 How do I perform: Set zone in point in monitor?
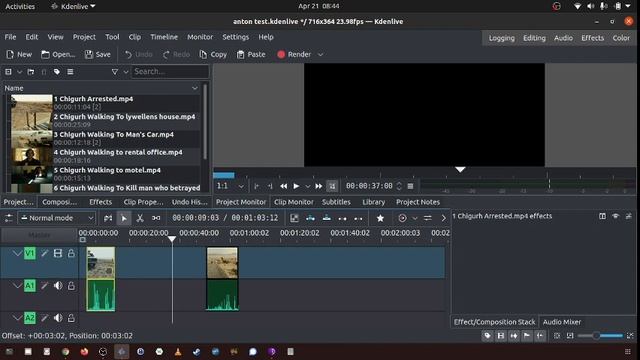pos(256,186)
